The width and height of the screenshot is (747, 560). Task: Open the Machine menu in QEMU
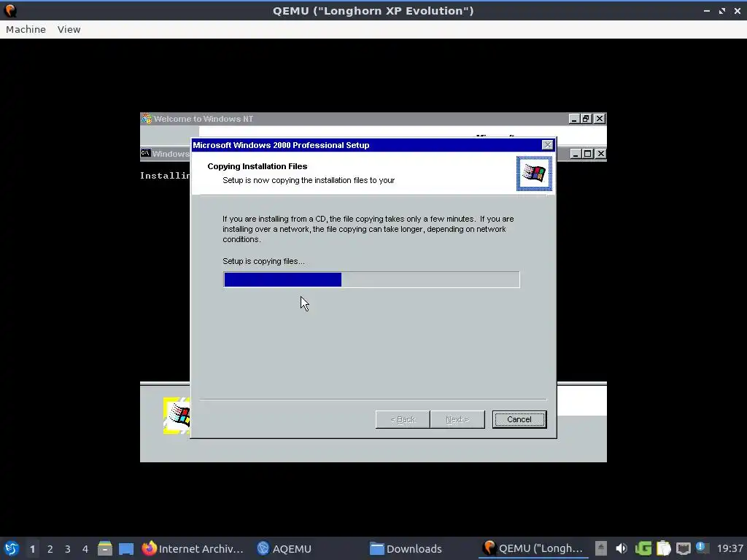click(x=26, y=29)
